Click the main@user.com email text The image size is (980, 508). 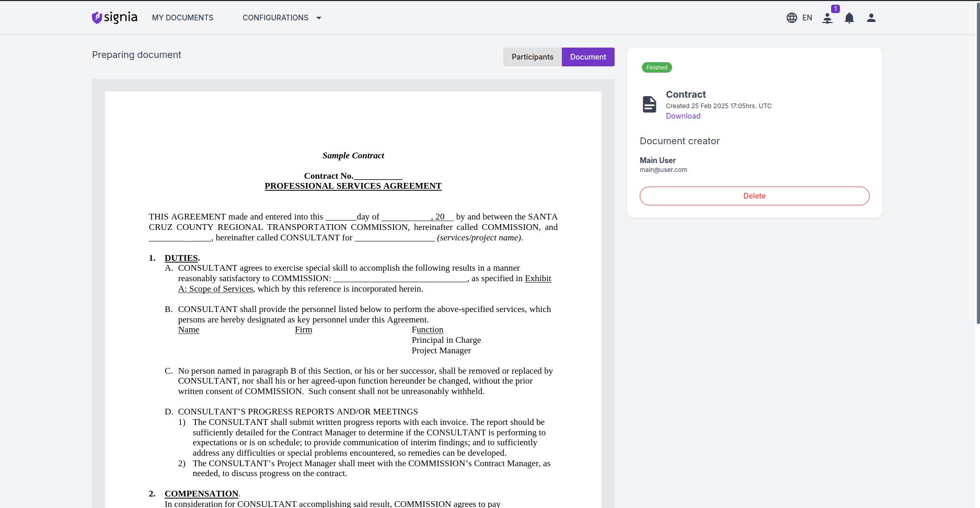[x=663, y=170]
